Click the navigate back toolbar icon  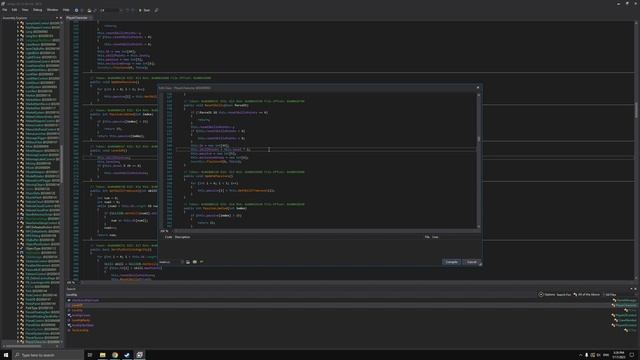[x=76, y=10]
